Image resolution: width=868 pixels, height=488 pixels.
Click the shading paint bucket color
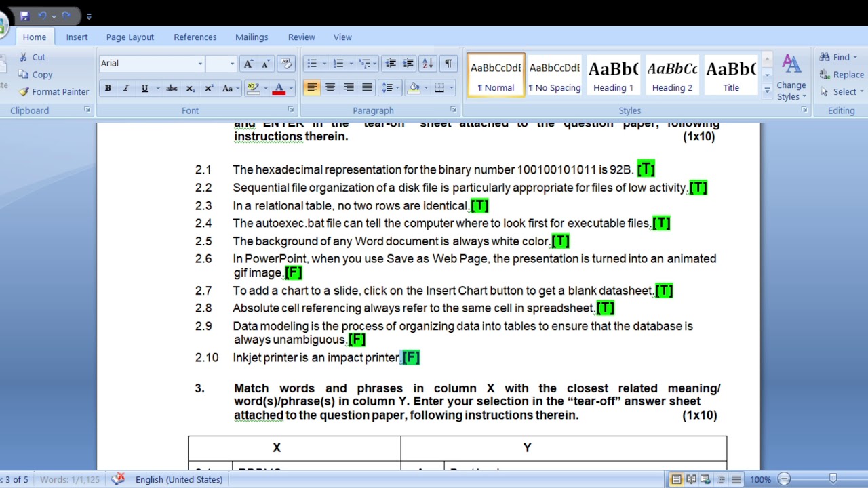[x=413, y=88]
